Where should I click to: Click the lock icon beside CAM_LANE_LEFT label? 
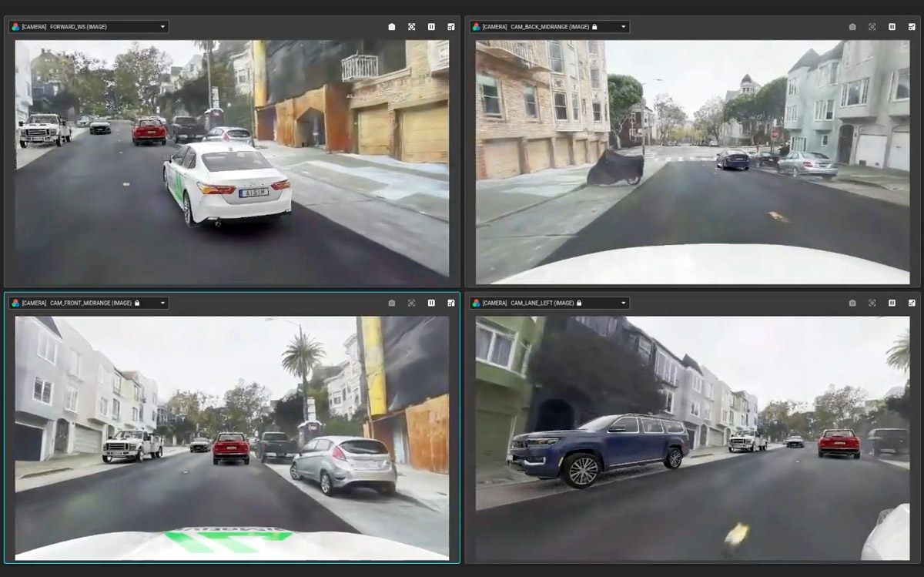pos(579,304)
